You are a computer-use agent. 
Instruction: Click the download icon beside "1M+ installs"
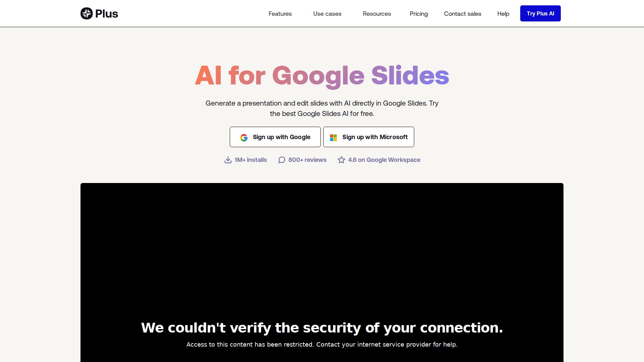[228, 160]
